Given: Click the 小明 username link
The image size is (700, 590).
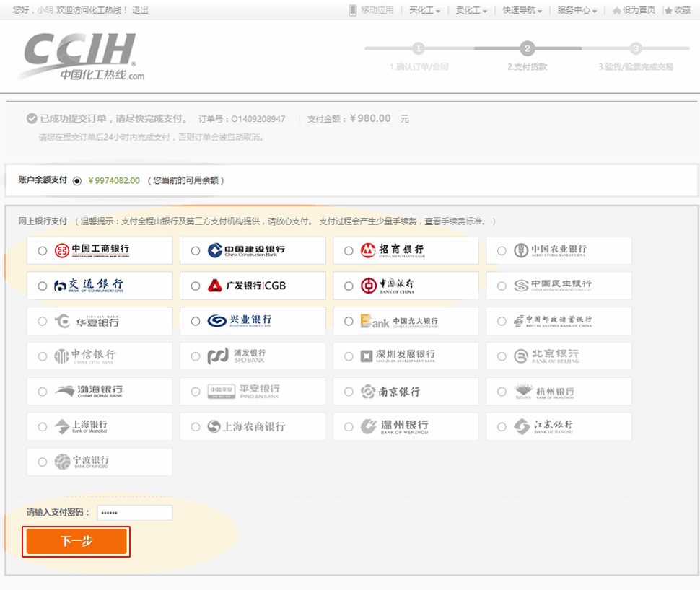Looking at the screenshot, I should coord(45,10).
